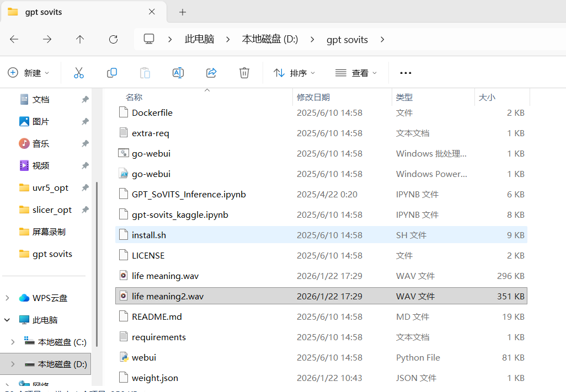Open the more options ellipsis menu
566x392 pixels.
(x=406, y=73)
